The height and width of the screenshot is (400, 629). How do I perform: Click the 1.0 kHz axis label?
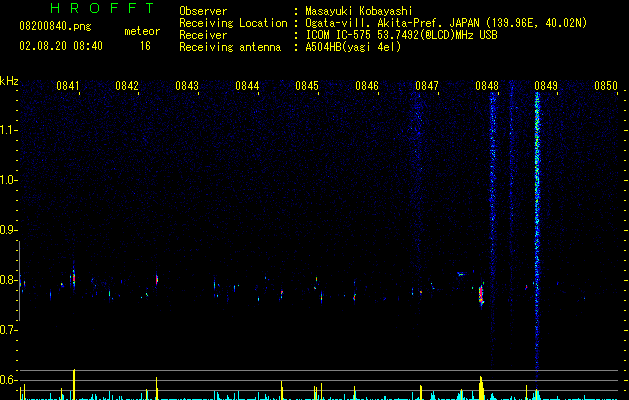tap(8, 180)
